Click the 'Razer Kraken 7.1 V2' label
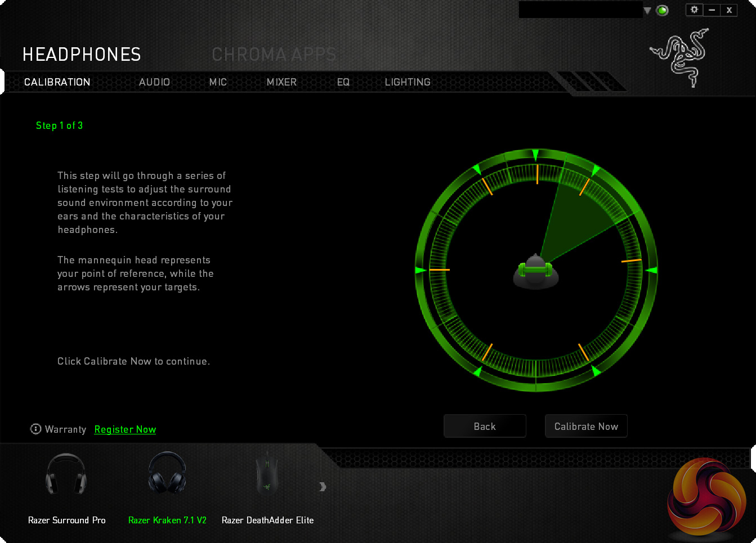This screenshot has height=543, width=756. click(167, 520)
